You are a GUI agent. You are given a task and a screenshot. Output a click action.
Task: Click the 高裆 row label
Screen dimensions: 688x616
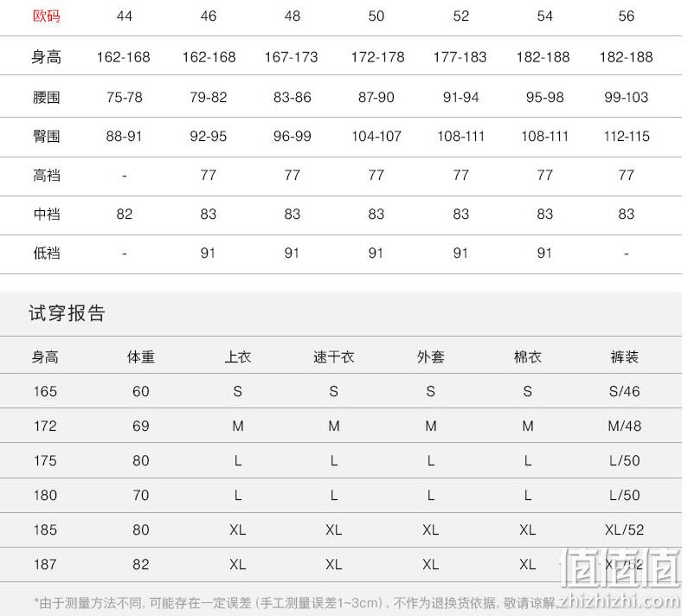(x=46, y=176)
